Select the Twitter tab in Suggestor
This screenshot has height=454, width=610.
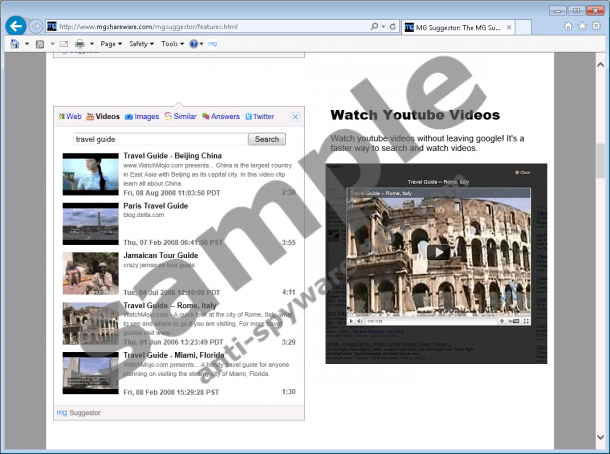tap(258, 117)
